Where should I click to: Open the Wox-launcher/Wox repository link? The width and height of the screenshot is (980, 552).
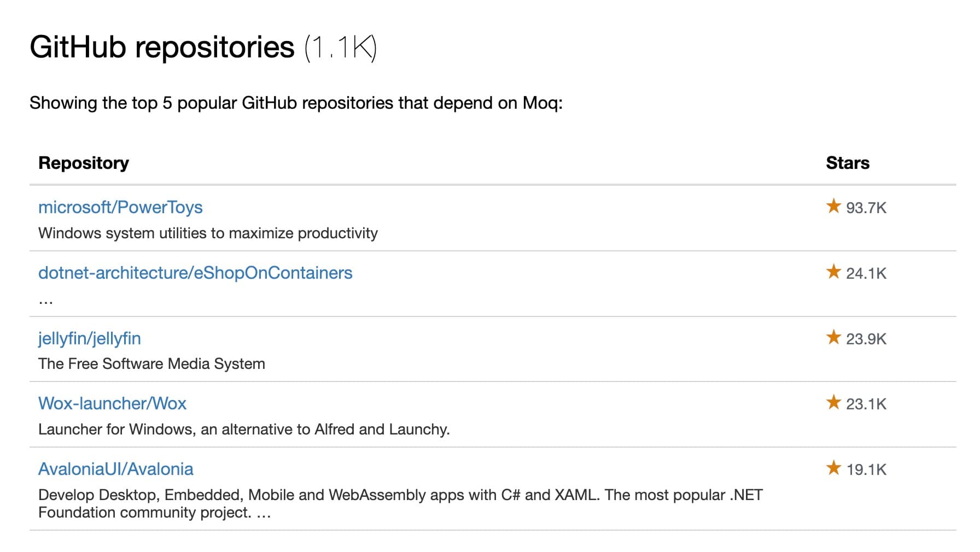coord(112,403)
